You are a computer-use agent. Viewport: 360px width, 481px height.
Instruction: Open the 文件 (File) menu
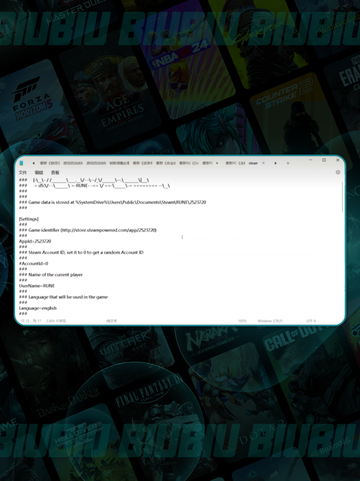pos(23,172)
